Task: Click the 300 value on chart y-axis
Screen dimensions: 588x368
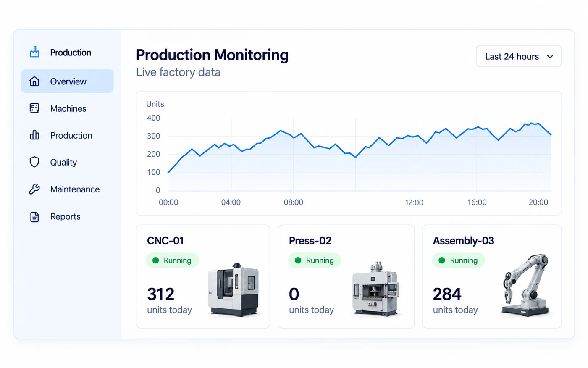Action: pos(153,136)
